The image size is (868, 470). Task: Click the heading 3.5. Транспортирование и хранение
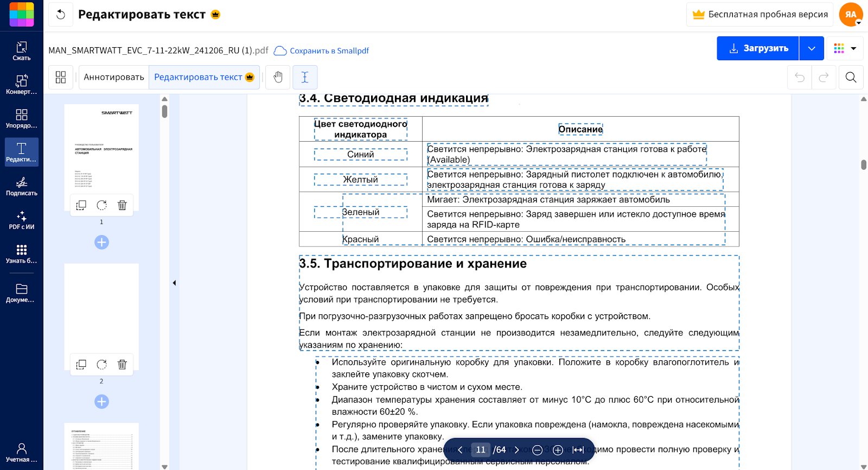(x=413, y=264)
